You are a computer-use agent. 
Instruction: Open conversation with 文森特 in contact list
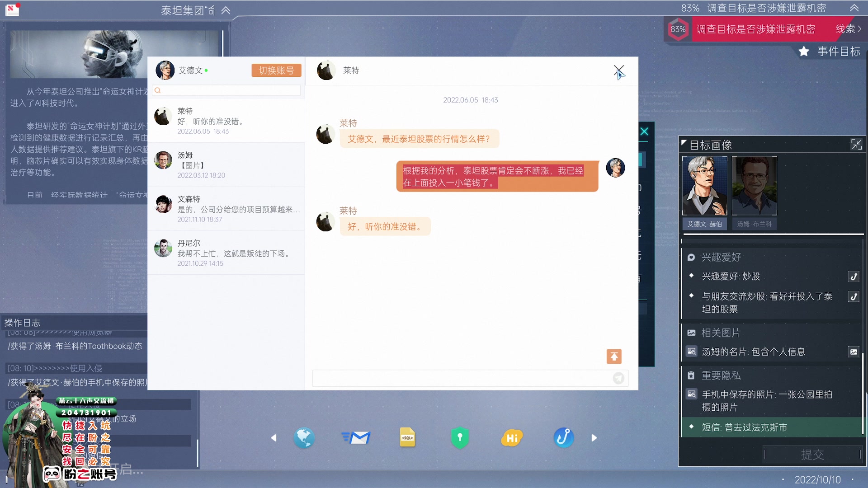click(226, 209)
